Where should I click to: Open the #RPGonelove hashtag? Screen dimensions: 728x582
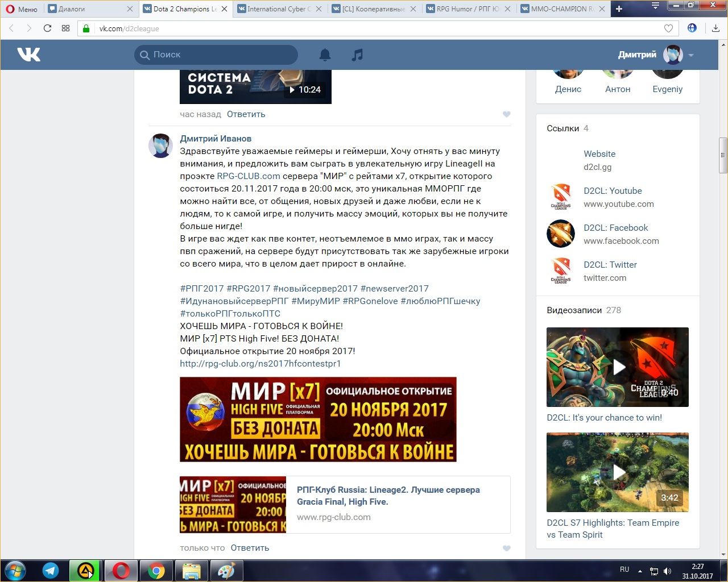tap(370, 301)
